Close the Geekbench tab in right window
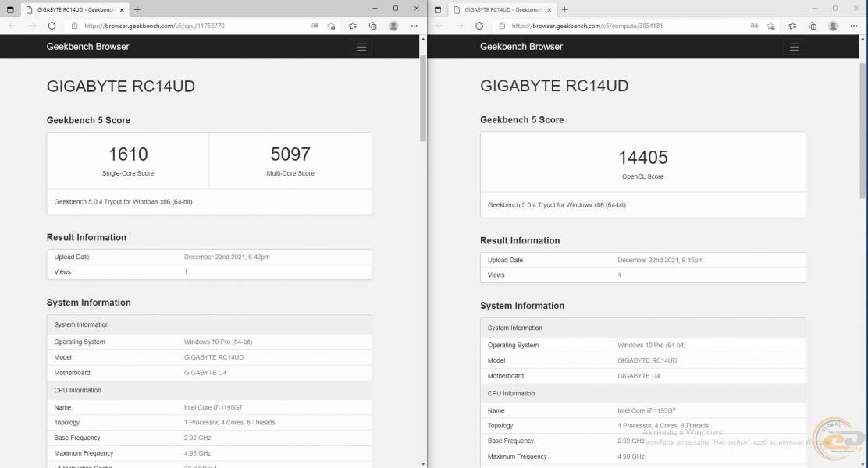This screenshot has height=468, width=868. click(x=550, y=9)
